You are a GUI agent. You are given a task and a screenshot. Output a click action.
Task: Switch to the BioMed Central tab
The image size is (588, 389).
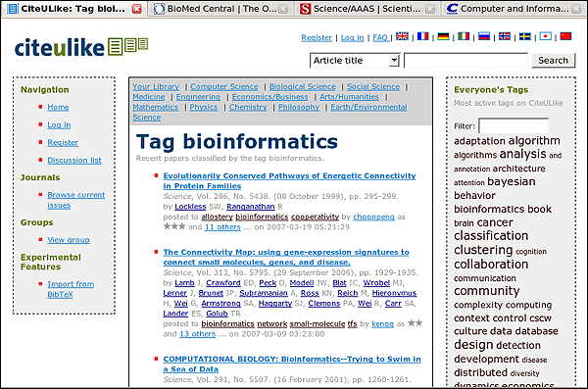tap(221, 9)
